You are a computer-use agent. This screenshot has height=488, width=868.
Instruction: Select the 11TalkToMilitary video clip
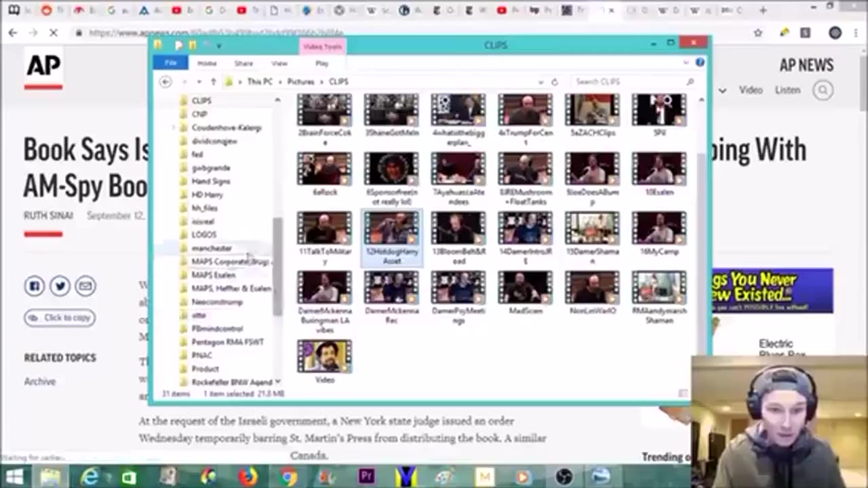tap(324, 237)
